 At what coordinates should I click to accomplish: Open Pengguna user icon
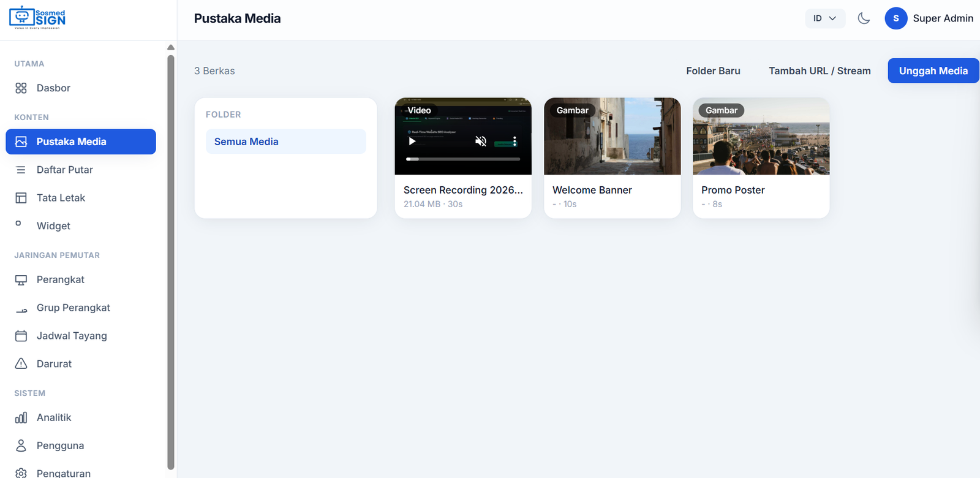21,446
